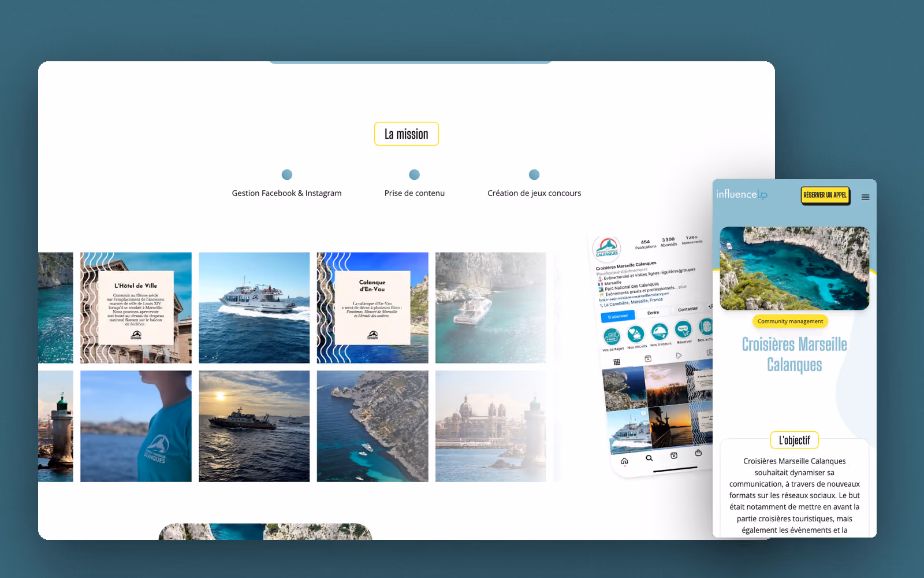Click the Croisières Marseille Calanques profile avatar
Image resolution: width=924 pixels, height=578 pixels.
pyautogui.click(x=607, y=249)
